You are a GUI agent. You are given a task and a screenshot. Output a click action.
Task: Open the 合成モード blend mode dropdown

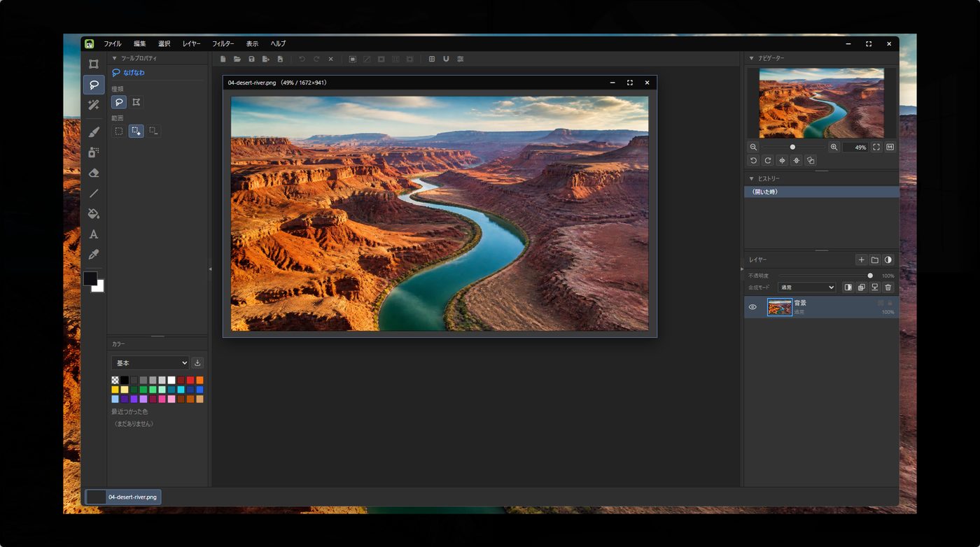pyautogui.click(x=806, y=287)
